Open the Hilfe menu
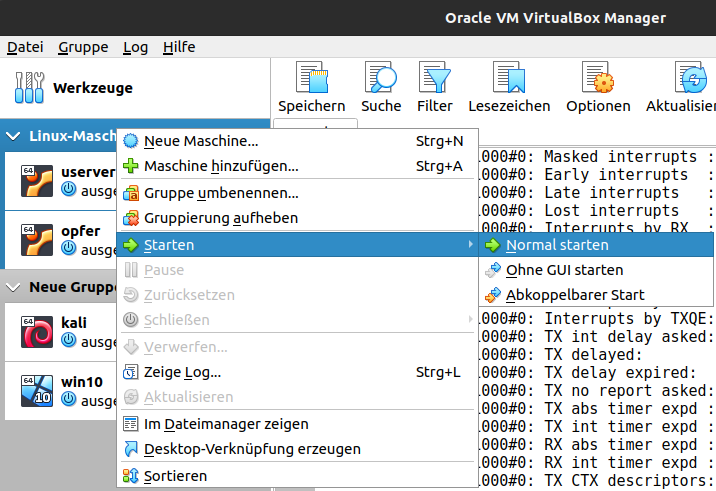Screen dimensions: 716x491 [179, 47]
